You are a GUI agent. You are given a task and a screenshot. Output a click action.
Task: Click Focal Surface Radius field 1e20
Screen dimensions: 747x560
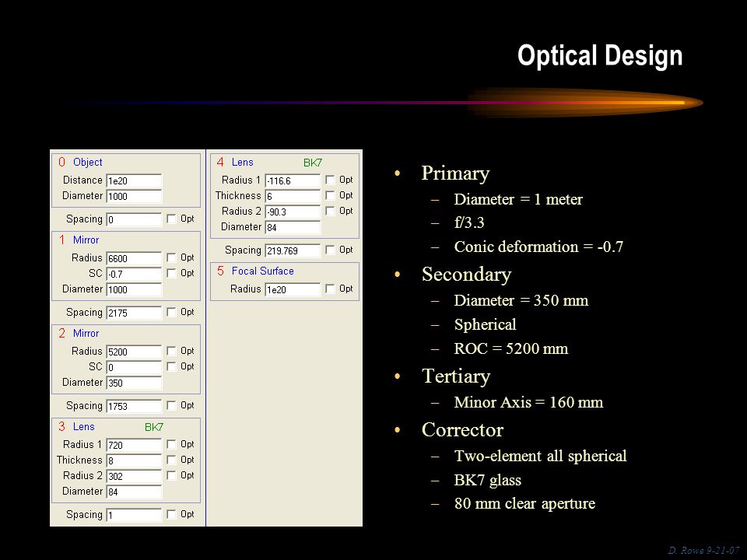(293, 289)
